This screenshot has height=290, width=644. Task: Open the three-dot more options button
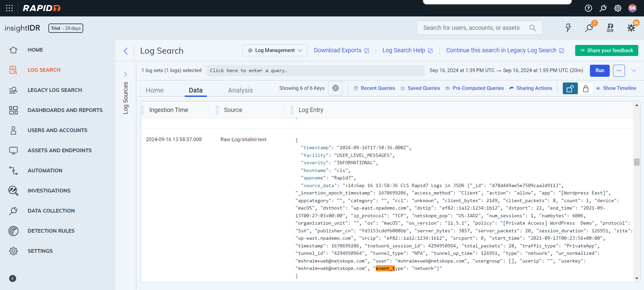coord(619,70)
